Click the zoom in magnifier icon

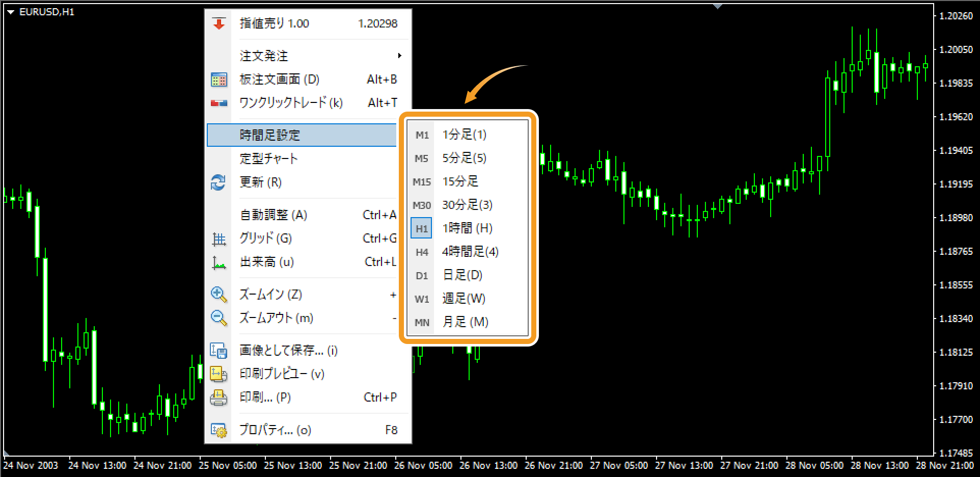tap(219, 295)
